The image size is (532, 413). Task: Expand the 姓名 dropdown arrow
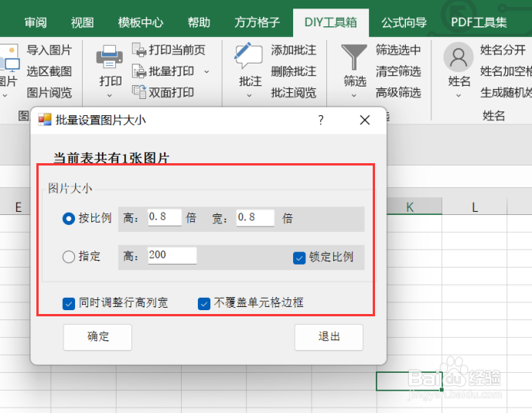(459, 96)
